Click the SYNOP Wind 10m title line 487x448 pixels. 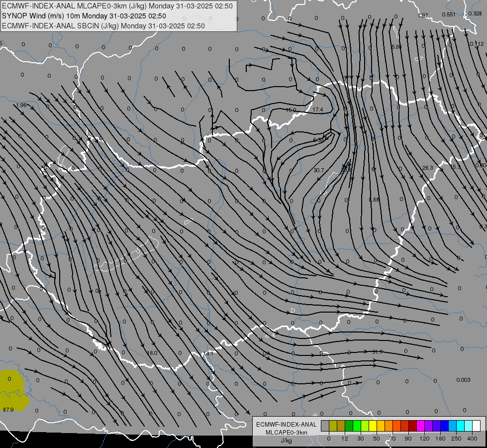[84, 16]
